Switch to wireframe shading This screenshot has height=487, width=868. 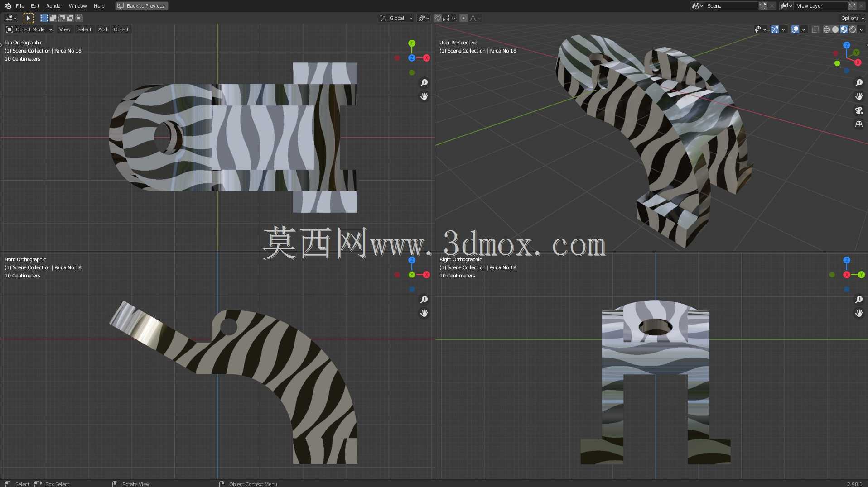827,29
